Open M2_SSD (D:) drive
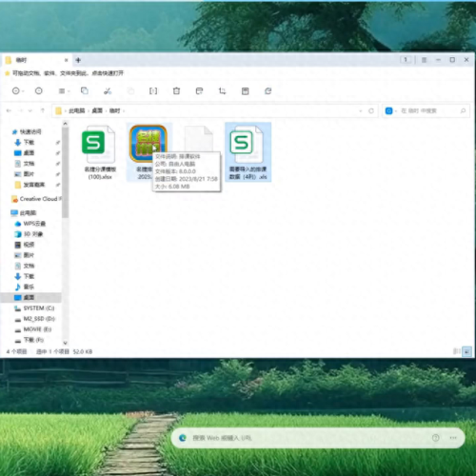Screen dimensions: 476x476 click(34, 319)
